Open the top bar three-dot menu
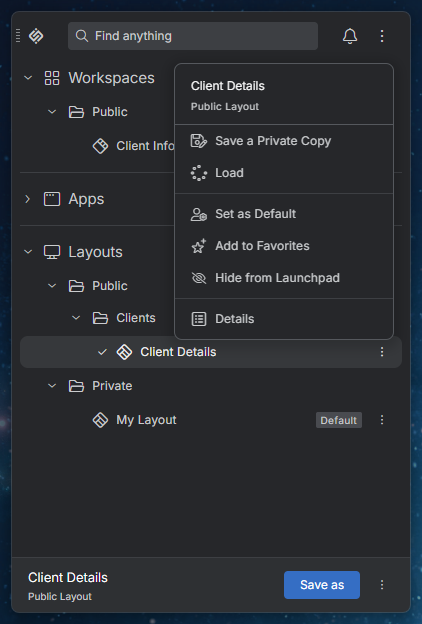This screenshot has width=422, height=624. click(x=382, y=36)
